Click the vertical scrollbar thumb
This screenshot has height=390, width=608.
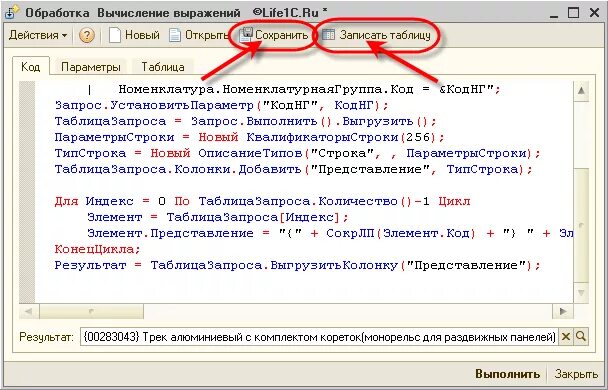click(x=581, y=225)
